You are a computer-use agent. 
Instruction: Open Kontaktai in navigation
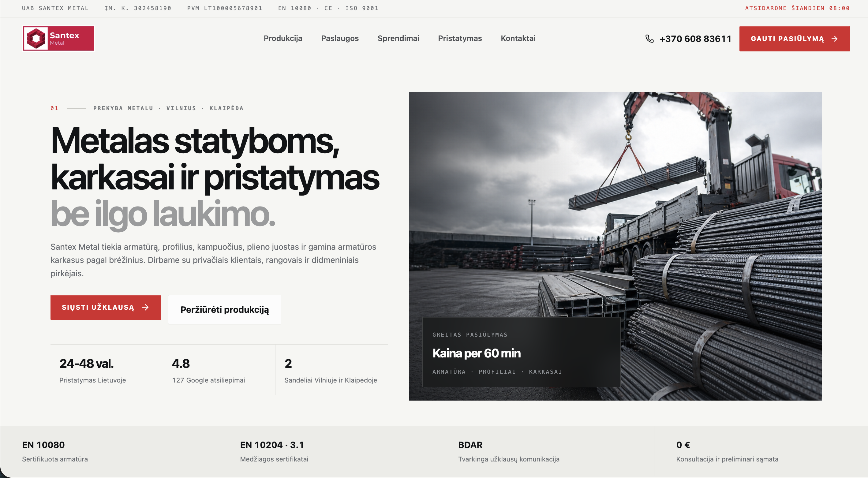518,38
